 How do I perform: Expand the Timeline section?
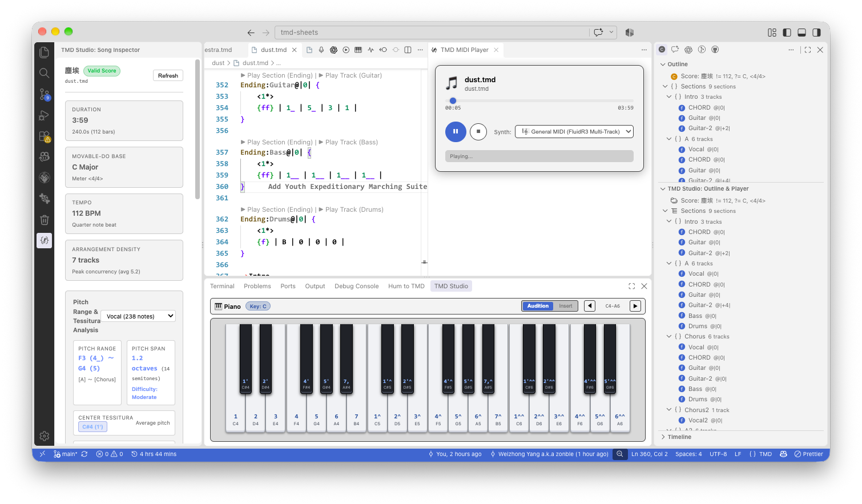coord(679,437)
